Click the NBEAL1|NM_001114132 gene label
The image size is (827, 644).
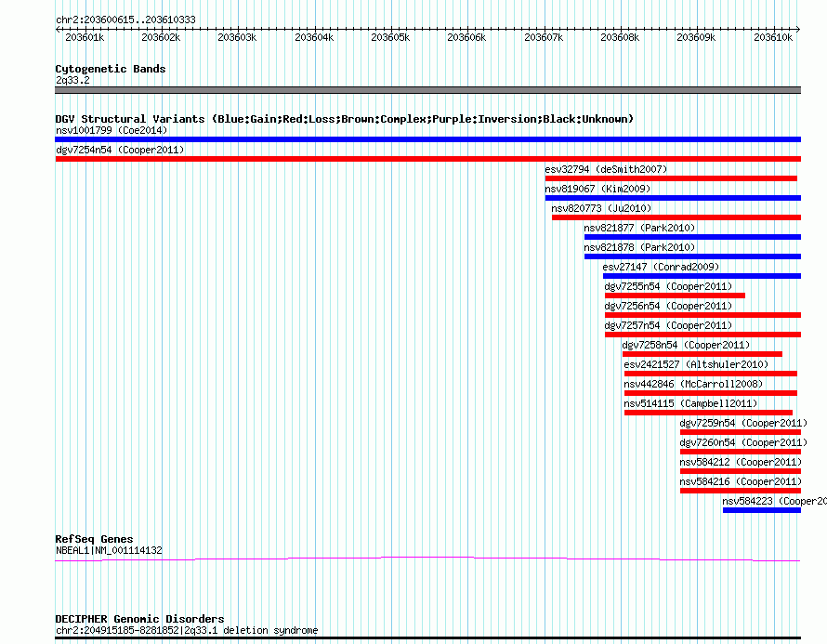point(109,551)
